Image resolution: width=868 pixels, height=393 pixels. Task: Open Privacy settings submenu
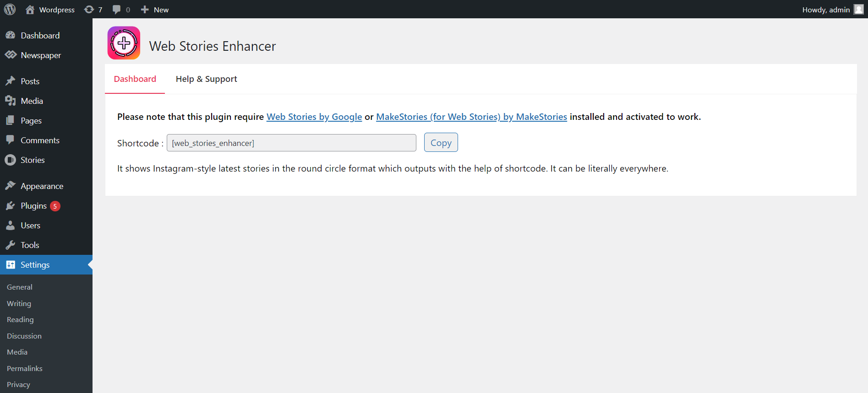18,384
